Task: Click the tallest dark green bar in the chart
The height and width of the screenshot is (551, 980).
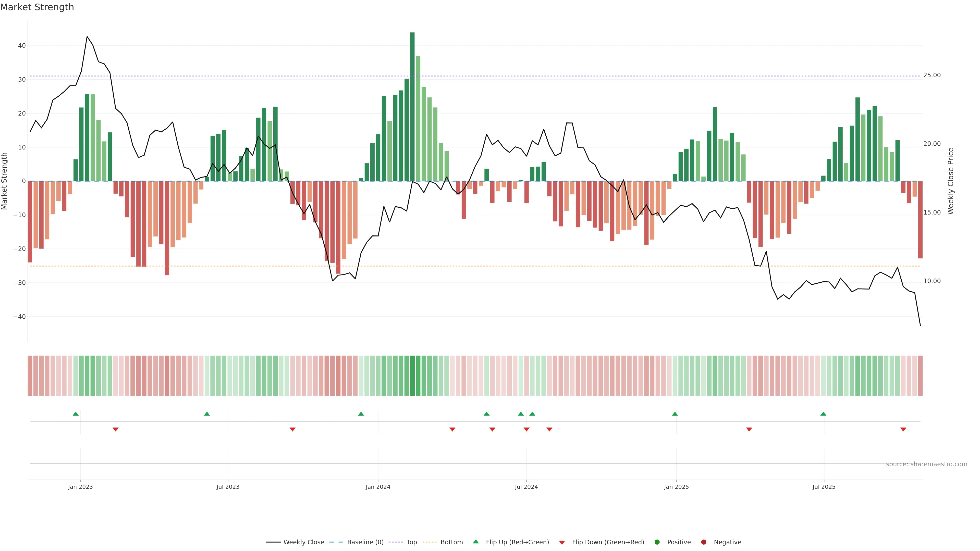Action: pyautogui.click(x=412, y=106)
